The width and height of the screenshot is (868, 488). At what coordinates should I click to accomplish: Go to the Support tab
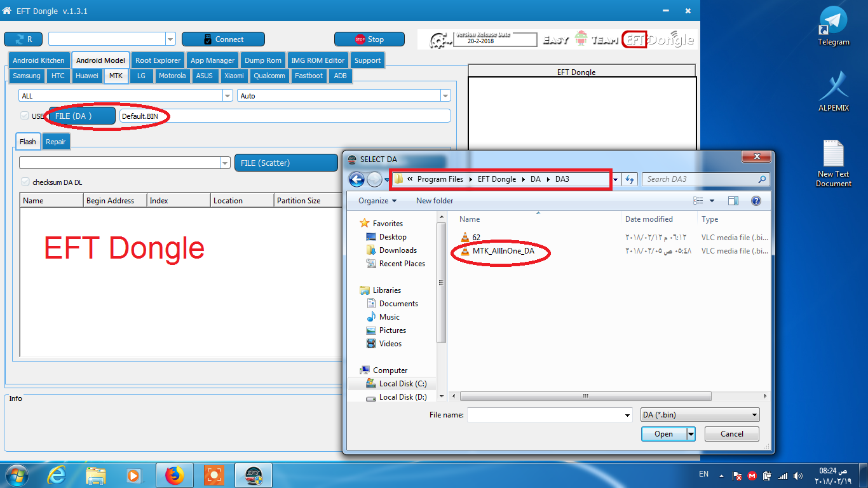367,60
